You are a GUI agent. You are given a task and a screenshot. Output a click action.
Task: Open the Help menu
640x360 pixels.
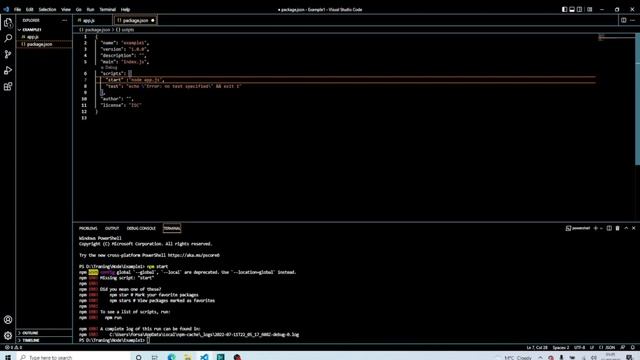[125, 9]
